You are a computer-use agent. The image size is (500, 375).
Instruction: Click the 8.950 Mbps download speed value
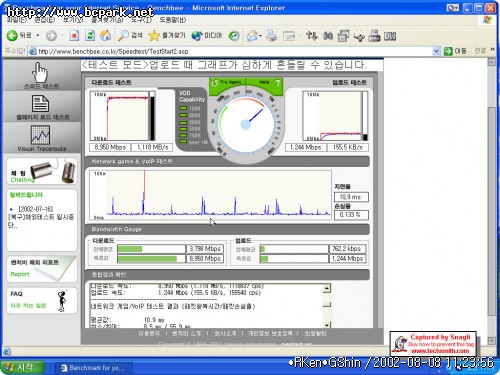coord(110,147)
